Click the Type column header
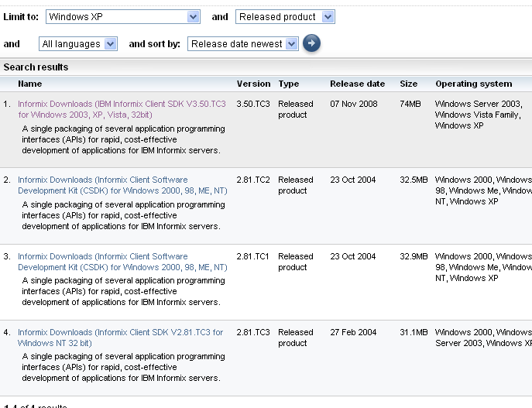 click(x=289, y=84)
